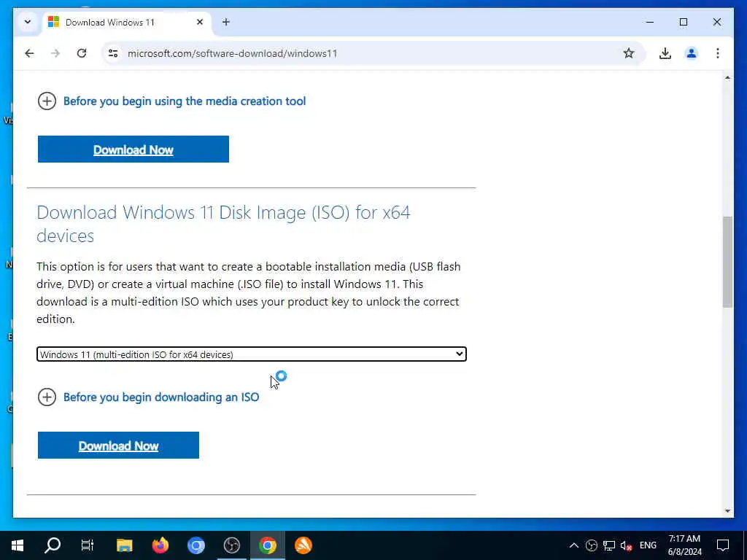Open File Explorer from taskbar
This screenshot has width=747, height=560.
[x=124, y=545]
